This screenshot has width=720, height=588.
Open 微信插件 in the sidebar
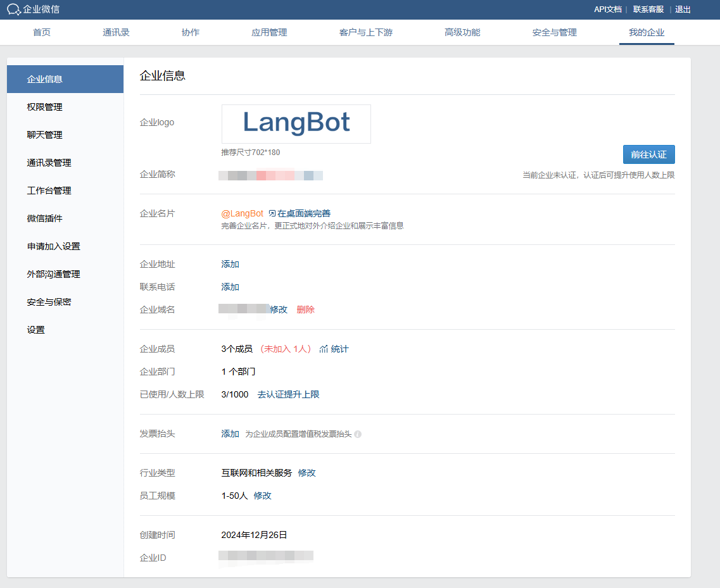(x=44, y=218)
